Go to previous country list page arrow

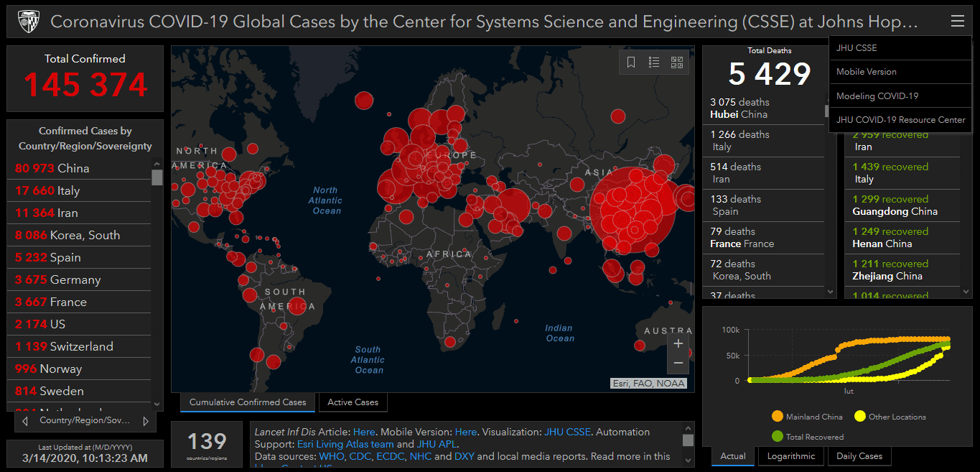(25, 421)
